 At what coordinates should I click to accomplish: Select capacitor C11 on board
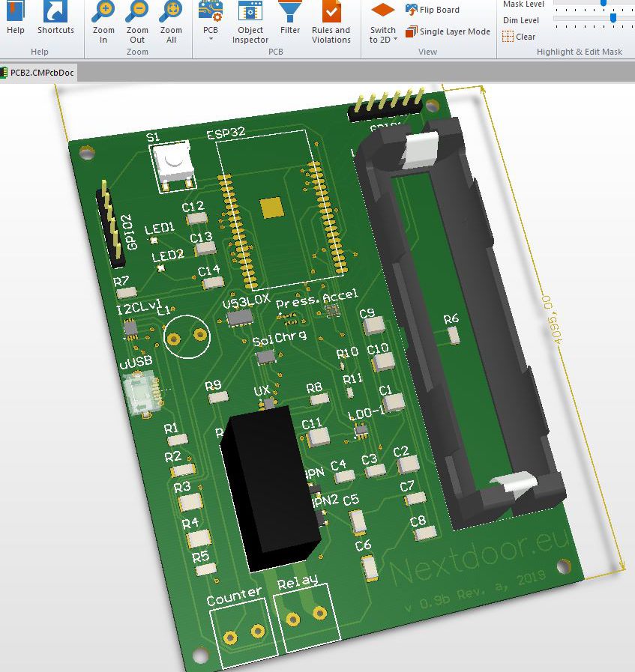pos(318,438)
